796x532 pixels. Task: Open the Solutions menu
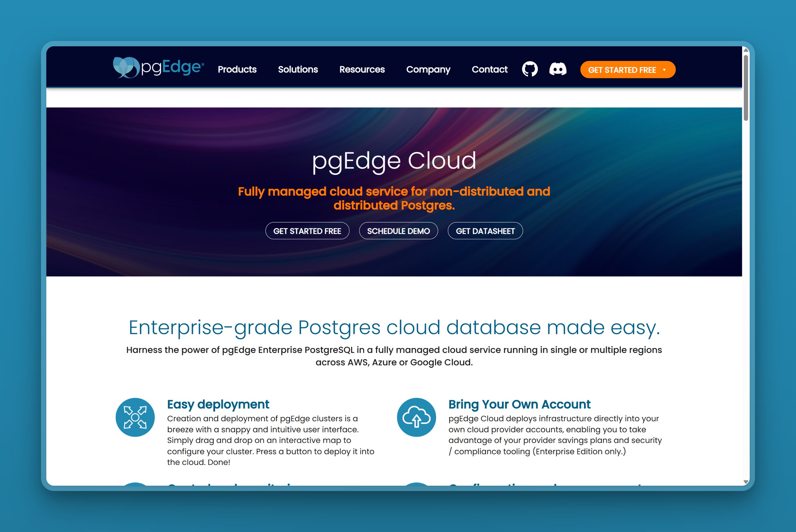pos(298,69)
